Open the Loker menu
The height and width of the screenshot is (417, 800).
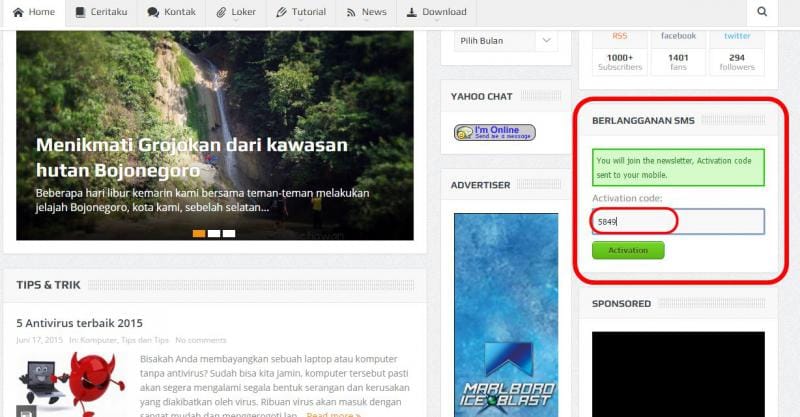[x=236, y=12]
